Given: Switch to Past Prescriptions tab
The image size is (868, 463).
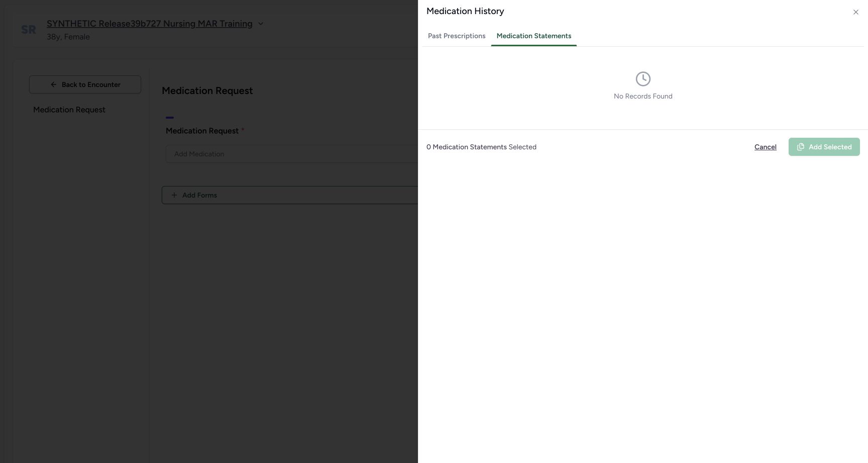Looking at the screenshot, I should [x=457, y=36].
